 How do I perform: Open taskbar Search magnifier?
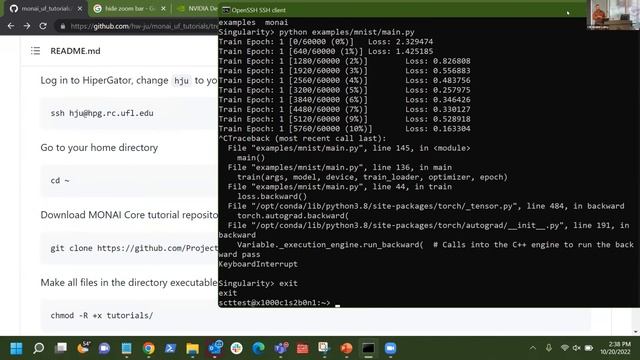pos(38,348)
